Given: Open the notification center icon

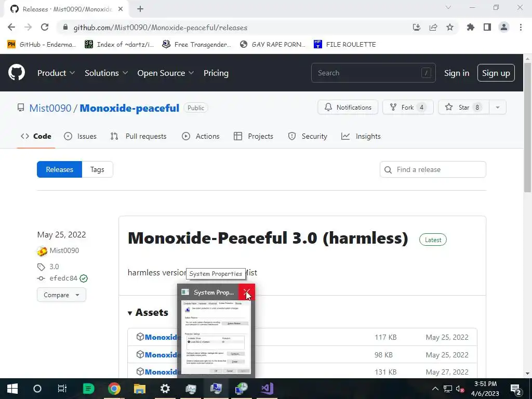Looking at the screenshot, I should (516, 389).
